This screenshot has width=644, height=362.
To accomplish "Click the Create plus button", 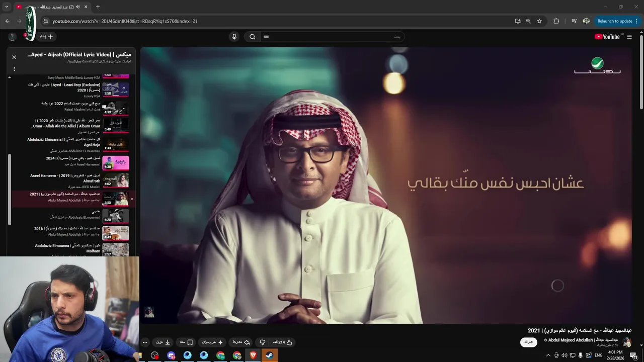I will [46, 37].
